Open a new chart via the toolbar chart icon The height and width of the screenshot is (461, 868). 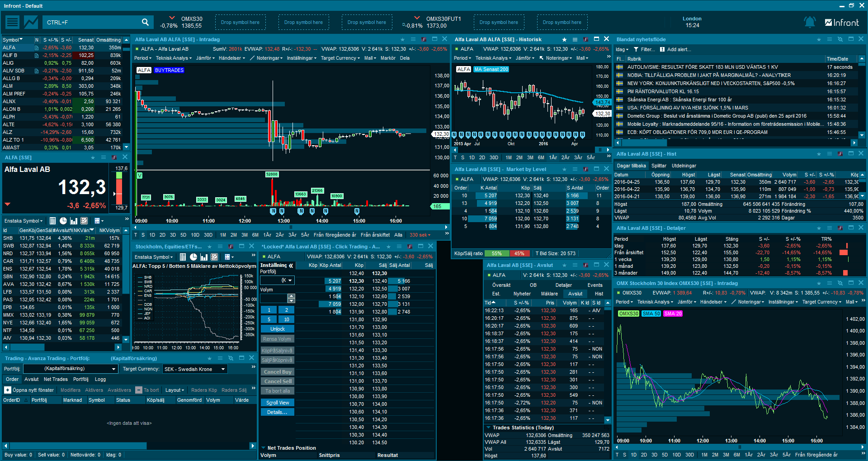(31, 22)
